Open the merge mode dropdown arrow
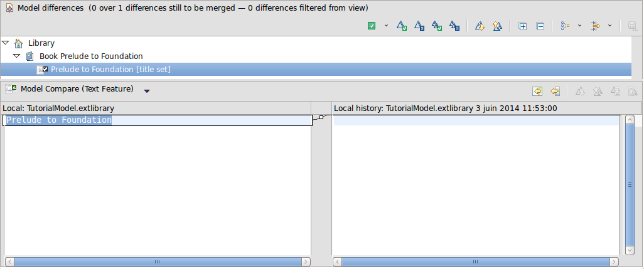The width and height of the screenshot is (644, 269). tap(386, 26)
